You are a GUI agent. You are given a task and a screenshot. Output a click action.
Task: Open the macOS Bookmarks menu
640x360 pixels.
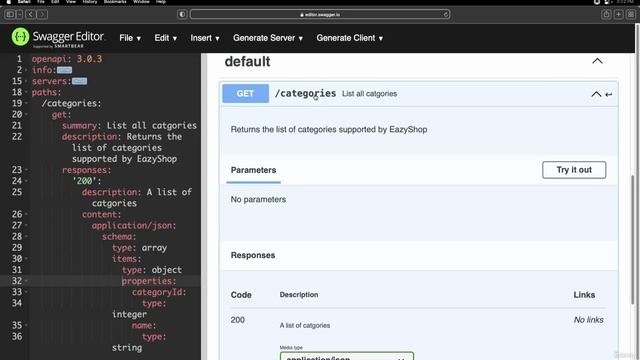click(x=115, y=2)
